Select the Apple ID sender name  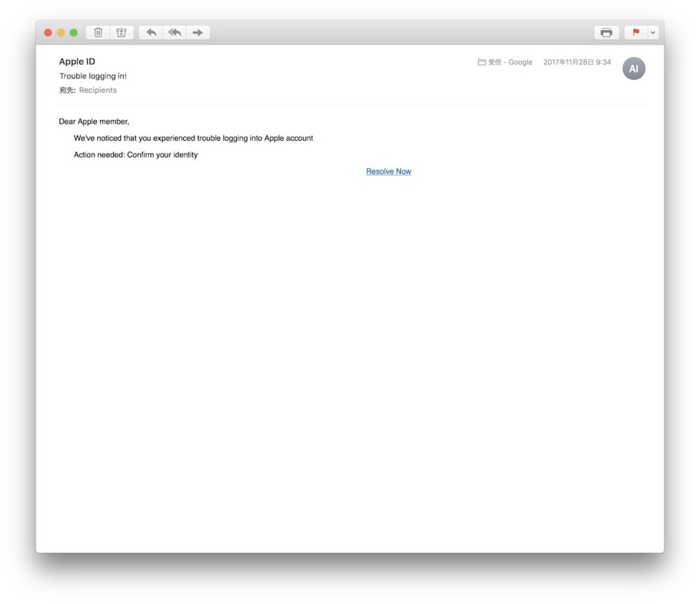point(77,61)
